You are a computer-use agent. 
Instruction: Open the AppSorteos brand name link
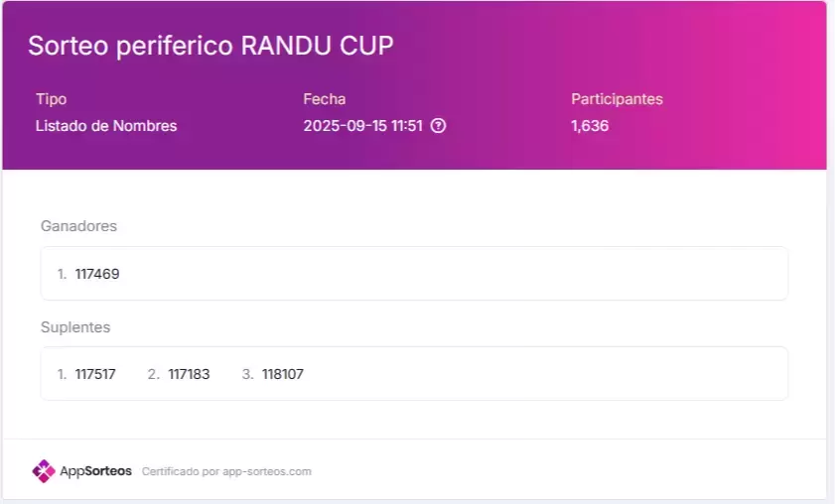pos(95,471)
